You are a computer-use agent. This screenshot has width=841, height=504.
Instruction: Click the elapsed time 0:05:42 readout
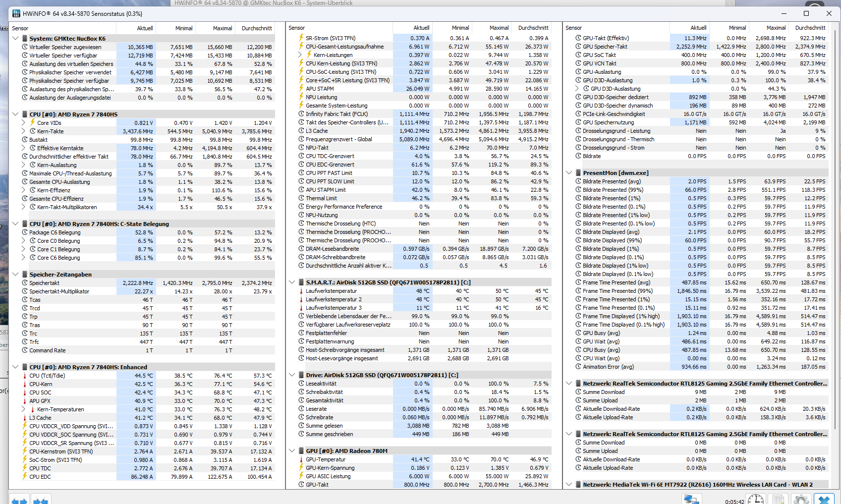[x=734, y=502]
